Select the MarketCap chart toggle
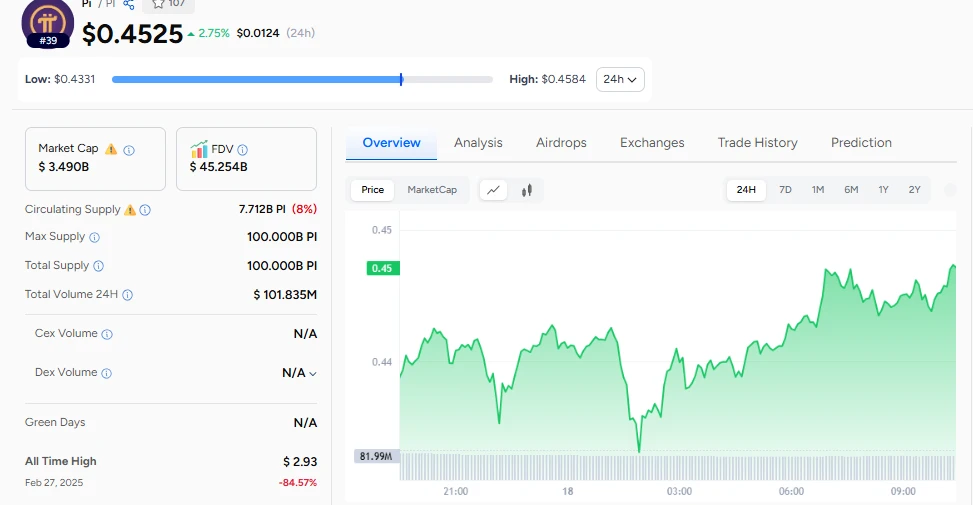This screenshot has height=505, width=973. pos(432,190)
